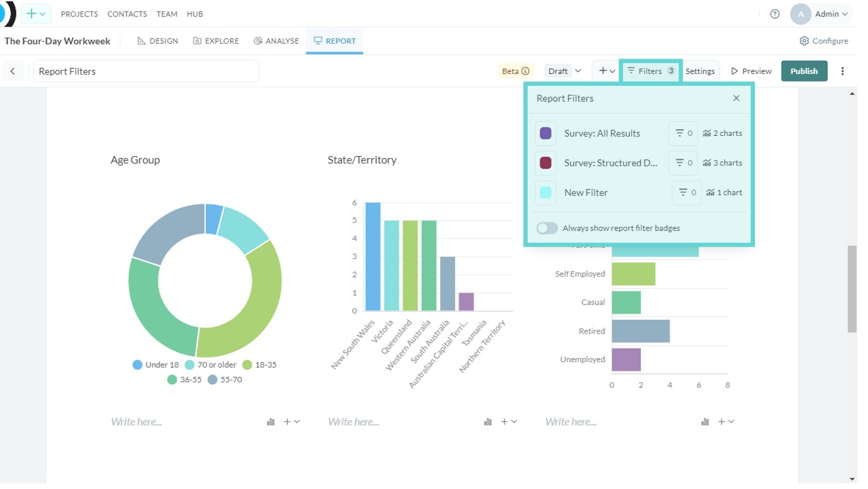Select the Survey: All Results filter name

coord(602,133)
